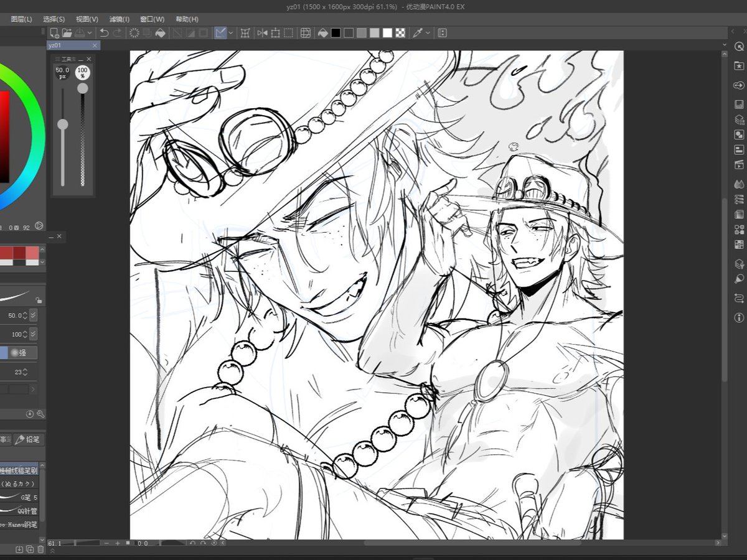This screenshot has height=560, width=747.
Task: Click the Change canvas size icon
Action: pos(276,32)
